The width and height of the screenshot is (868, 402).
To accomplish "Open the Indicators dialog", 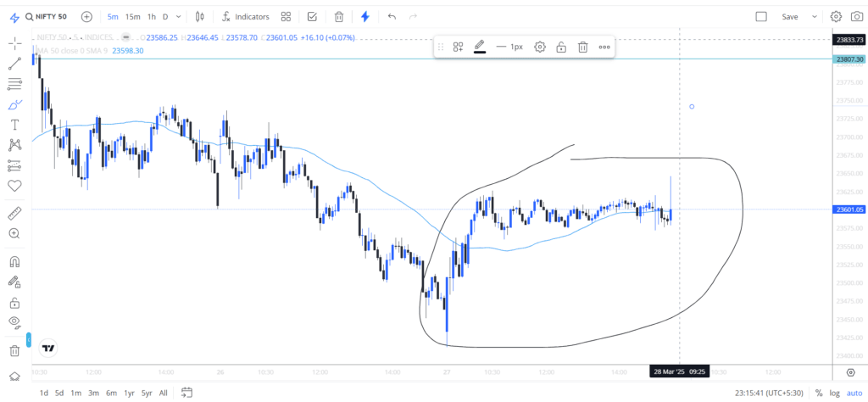I will tap(245, 17).
